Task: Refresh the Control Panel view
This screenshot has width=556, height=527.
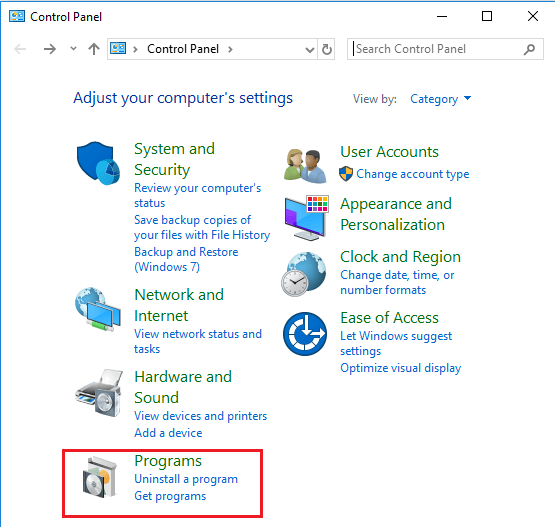Action: [x=327, y=49]
